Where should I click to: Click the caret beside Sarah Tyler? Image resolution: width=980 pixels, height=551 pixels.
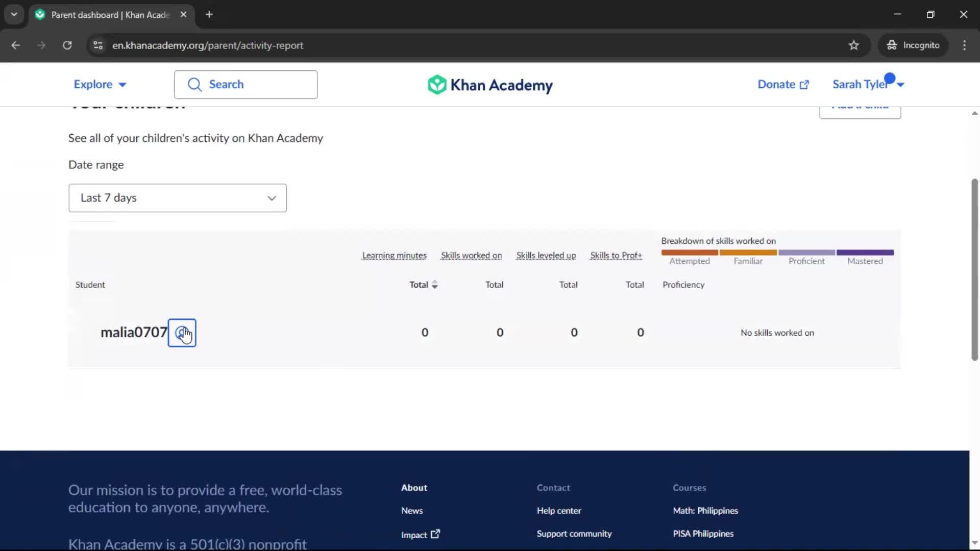[x=900, y=85]
